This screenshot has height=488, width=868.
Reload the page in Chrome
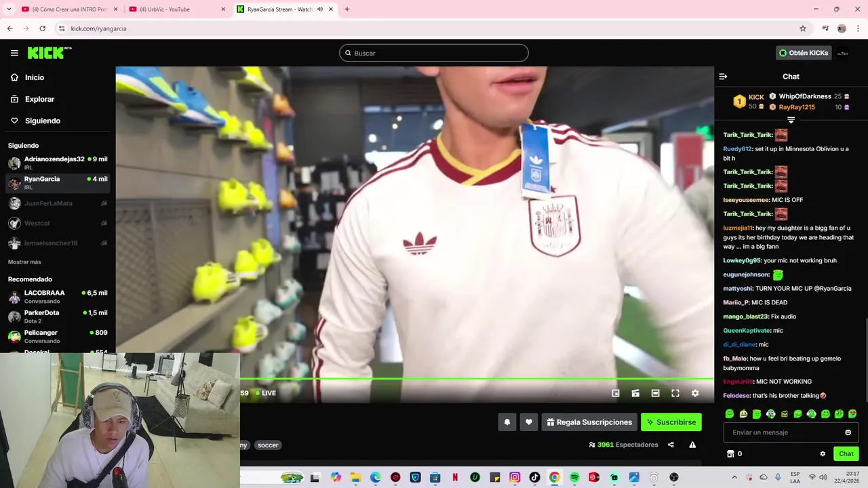42,28
